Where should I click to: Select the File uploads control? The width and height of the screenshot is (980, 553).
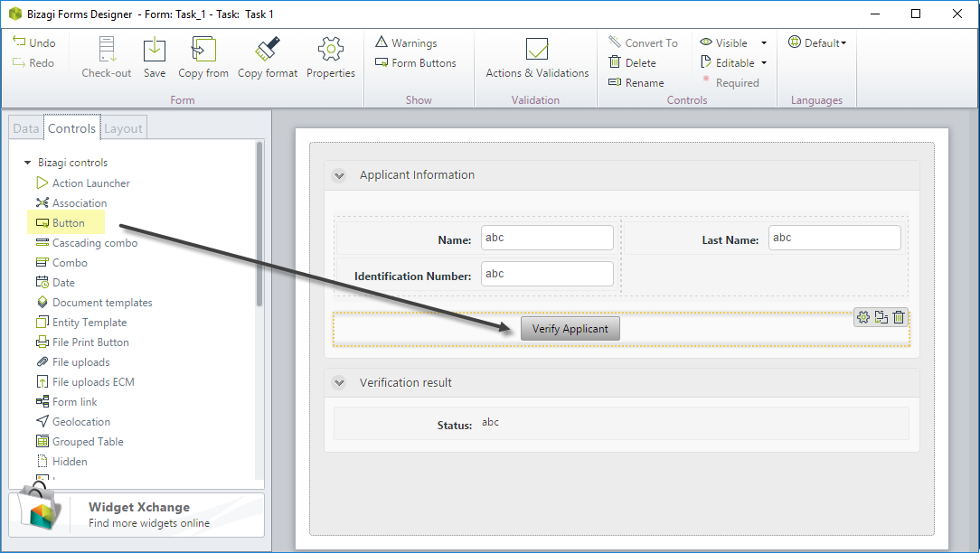tap(72, 362)
